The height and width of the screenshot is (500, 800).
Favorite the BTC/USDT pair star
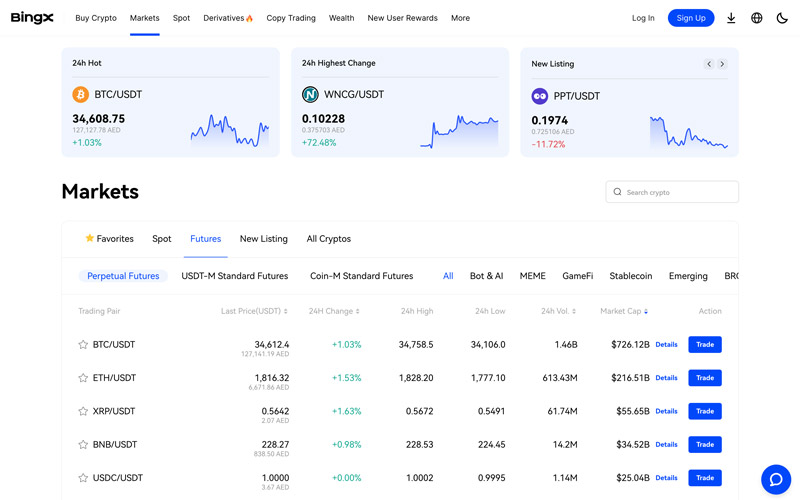pos(83,344)
